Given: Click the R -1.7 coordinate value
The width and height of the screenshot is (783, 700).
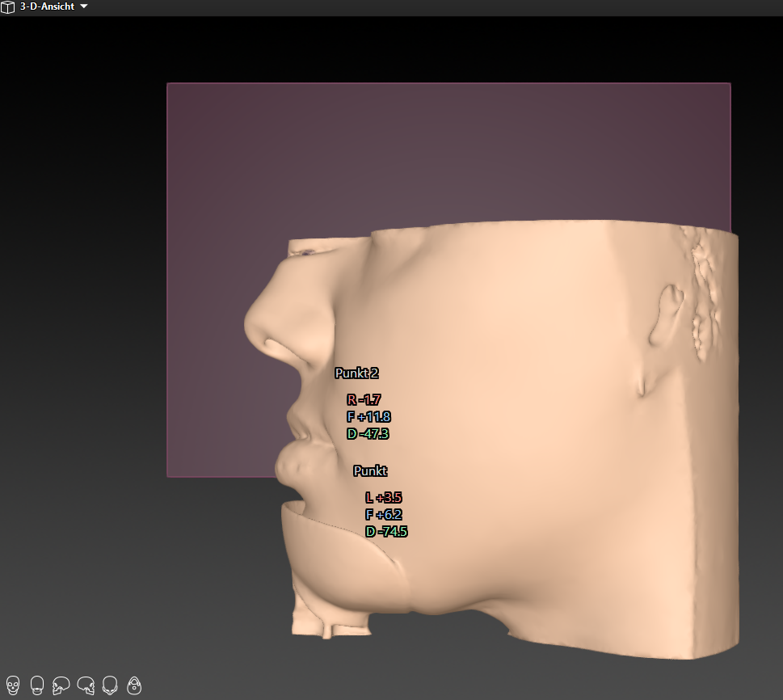Looking at the screenshot, I should 364,400.
